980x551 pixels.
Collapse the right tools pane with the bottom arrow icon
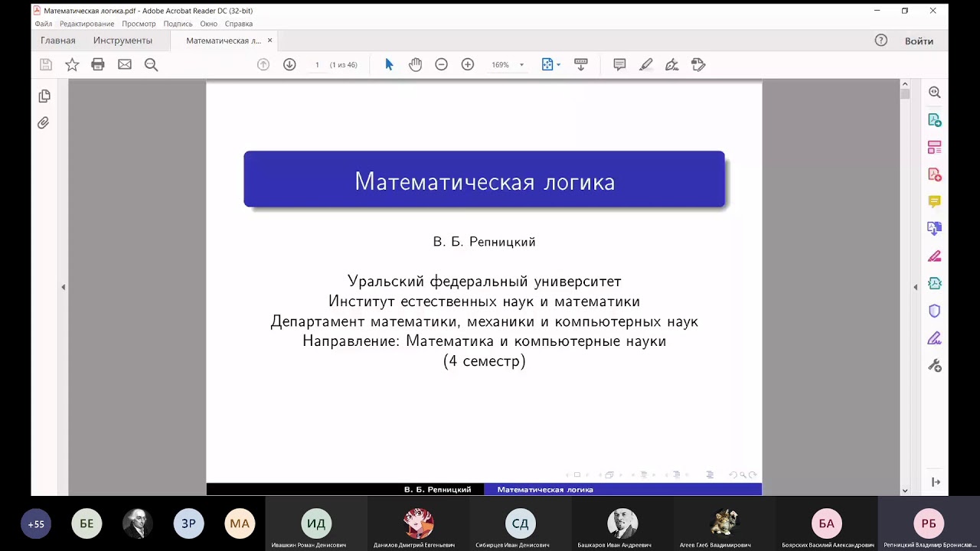(936, 482)
